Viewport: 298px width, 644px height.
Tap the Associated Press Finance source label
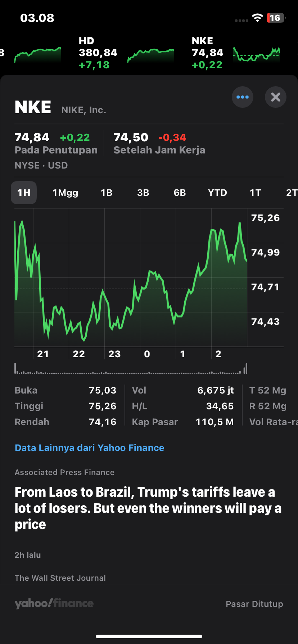point(64,472)
